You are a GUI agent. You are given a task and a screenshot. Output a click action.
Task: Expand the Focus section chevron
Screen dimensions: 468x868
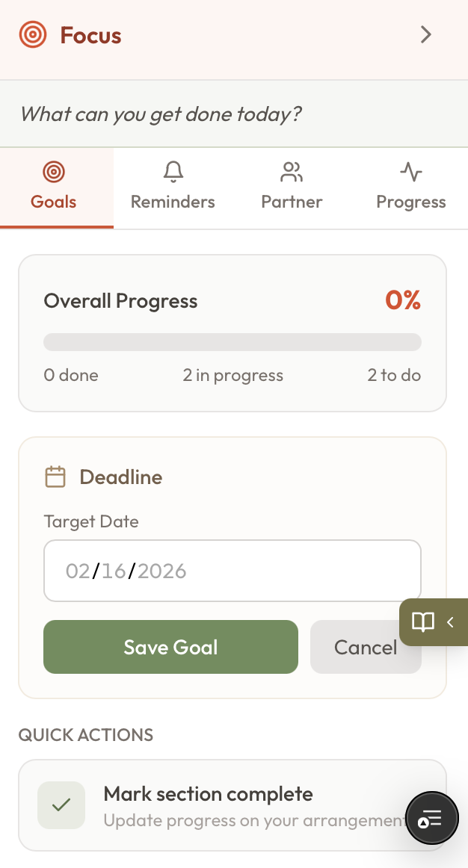425,34
